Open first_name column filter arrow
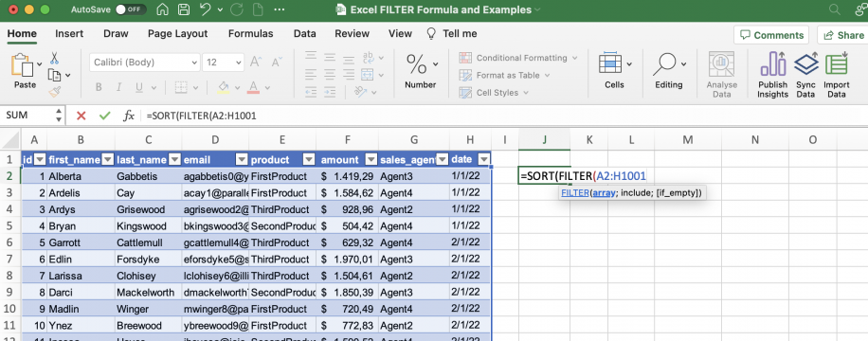Viewport: 868px width, 341px height. coord(108,160)
